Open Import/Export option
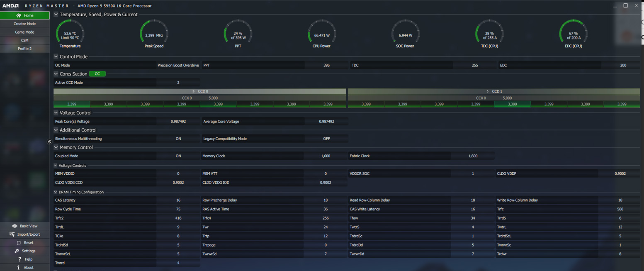Viewport: 644px width, 271px height. (x=25, y=234)
